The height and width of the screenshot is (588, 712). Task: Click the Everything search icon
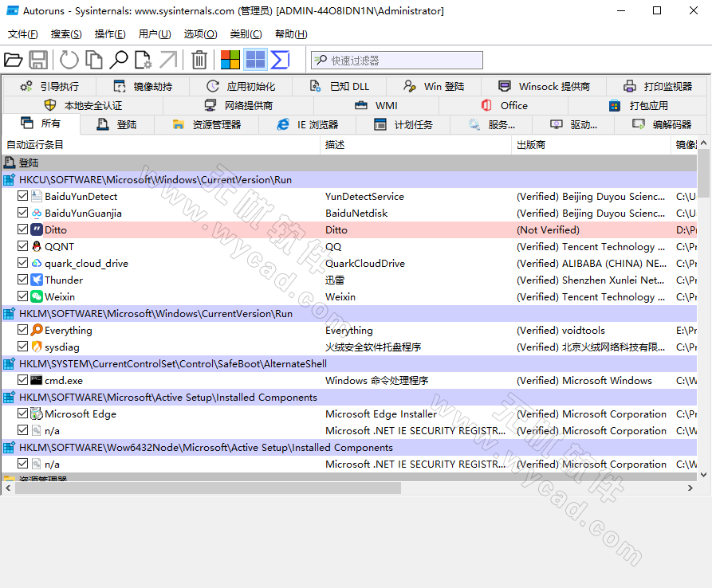pos(37,330)
